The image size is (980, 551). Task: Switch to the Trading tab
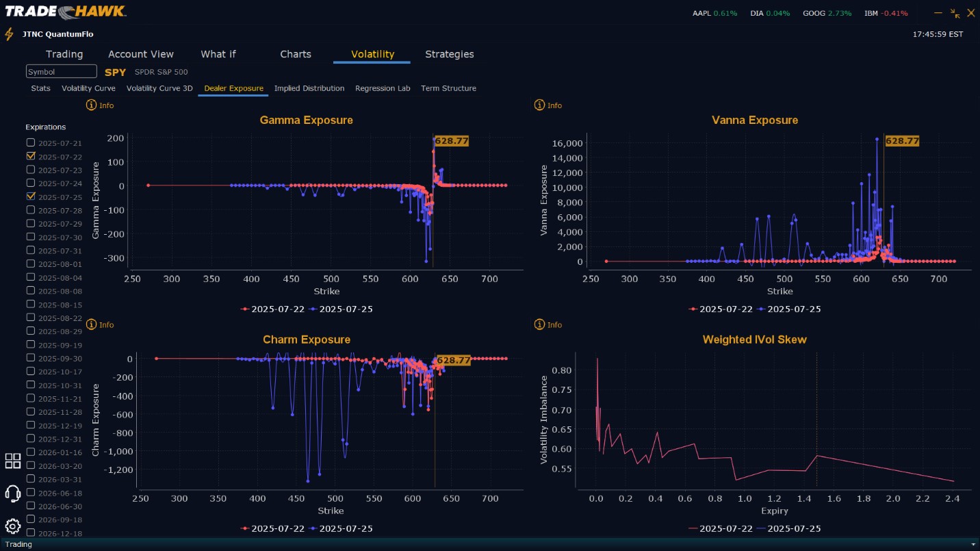64,54
